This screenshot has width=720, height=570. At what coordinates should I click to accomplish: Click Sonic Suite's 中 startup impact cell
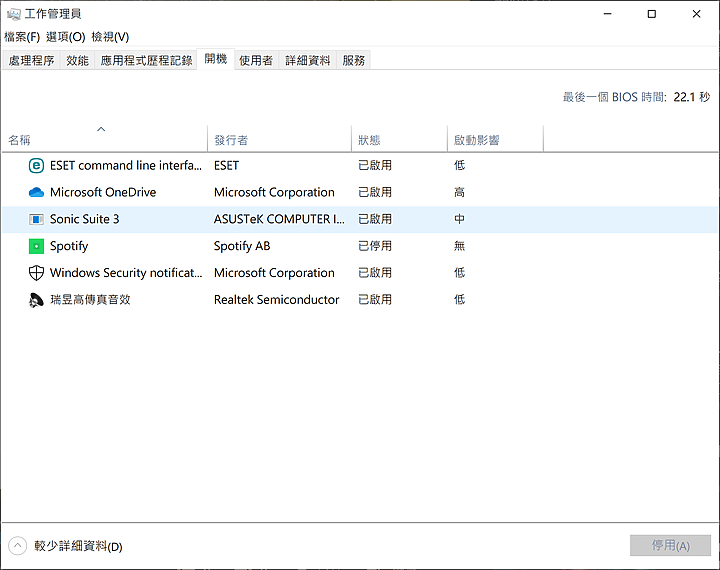[x=459, y=219]
